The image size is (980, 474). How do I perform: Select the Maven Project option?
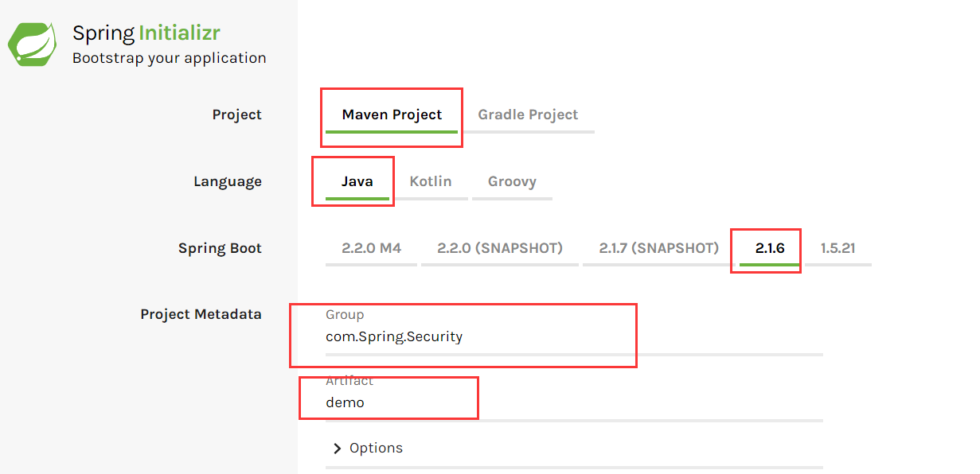click(392, 115)
